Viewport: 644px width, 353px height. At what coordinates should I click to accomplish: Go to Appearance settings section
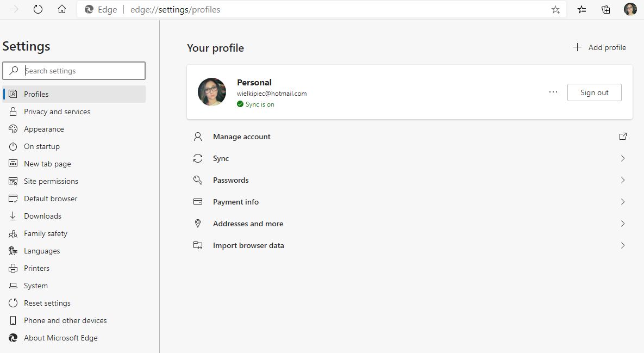point(44,129)
